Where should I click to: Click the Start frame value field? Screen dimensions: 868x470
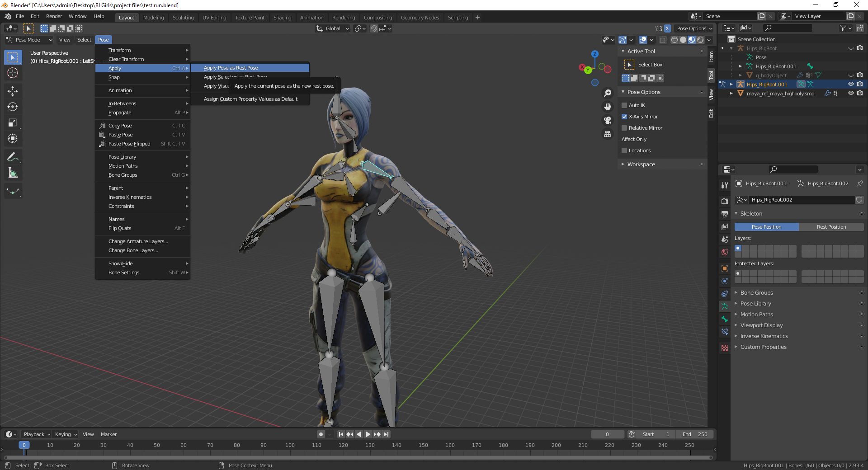tap(656, 434)
